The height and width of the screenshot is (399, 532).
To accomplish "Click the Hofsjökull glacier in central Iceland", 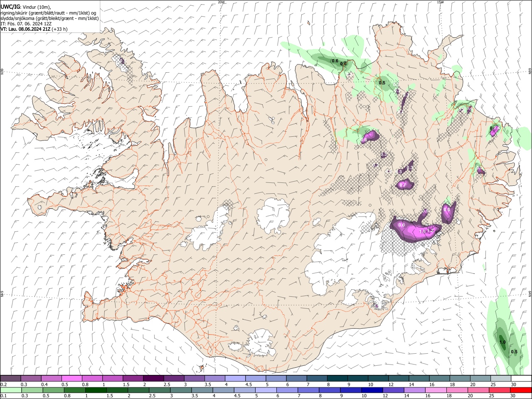I will (x=273, y=215).
